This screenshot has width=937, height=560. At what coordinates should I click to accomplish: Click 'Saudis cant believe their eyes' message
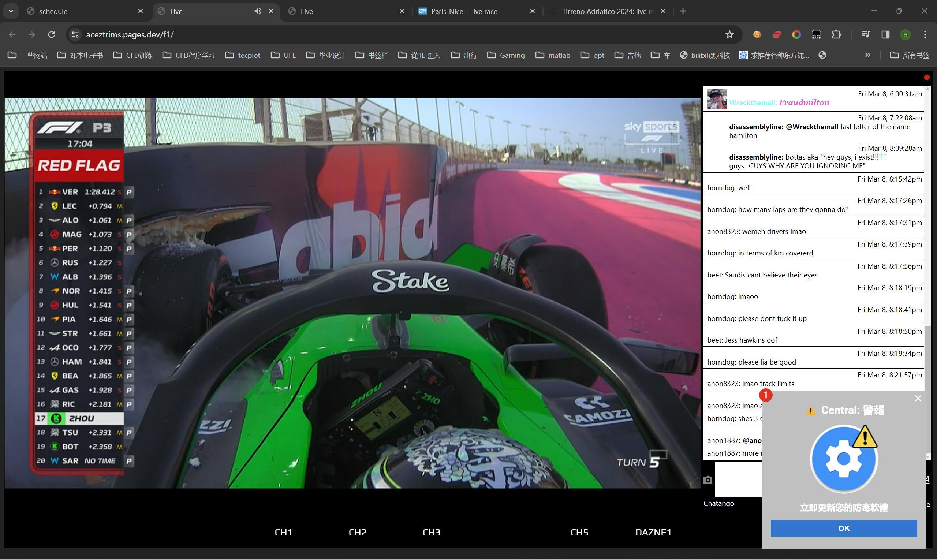pyautogui.click(x=762, y=275)
